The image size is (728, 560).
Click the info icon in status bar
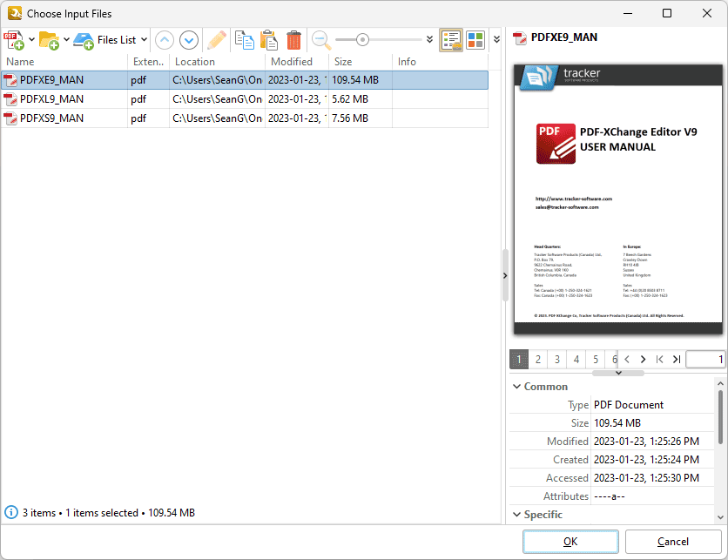click(11, 513)
